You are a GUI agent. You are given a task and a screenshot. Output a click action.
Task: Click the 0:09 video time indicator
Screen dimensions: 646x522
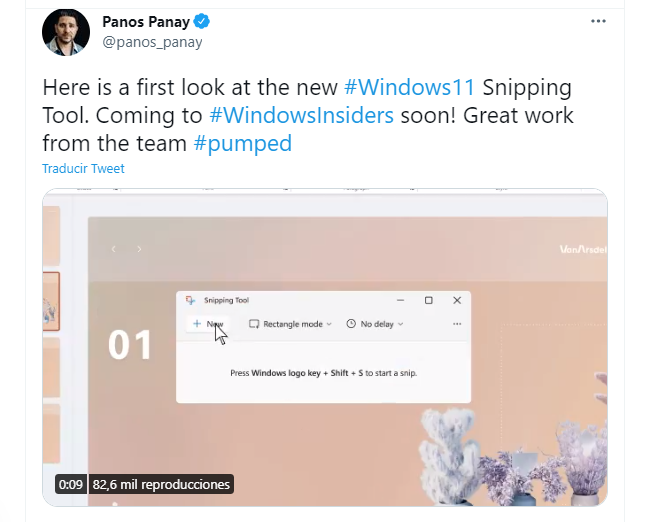71,484
